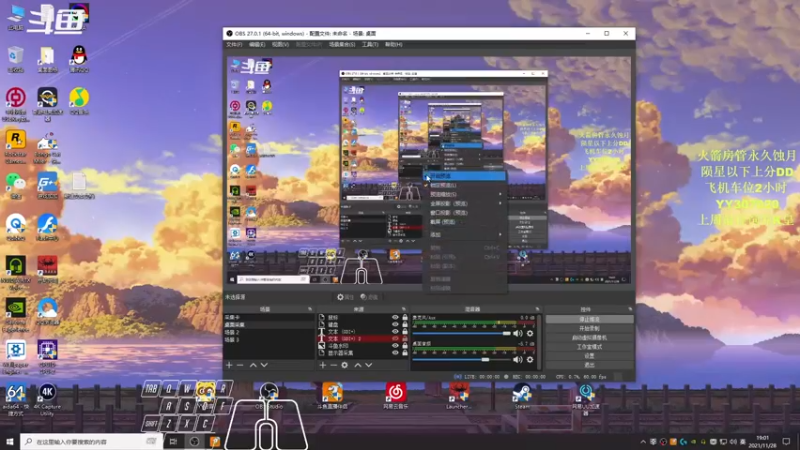
Task: Pop out the 来源 dock panel icon
Action: point(404,309)
